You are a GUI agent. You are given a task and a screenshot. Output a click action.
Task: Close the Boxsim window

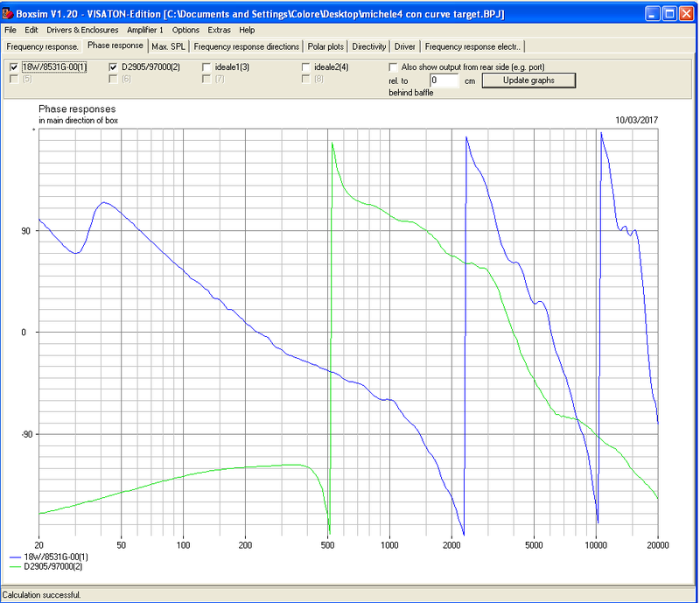[687, 14]
